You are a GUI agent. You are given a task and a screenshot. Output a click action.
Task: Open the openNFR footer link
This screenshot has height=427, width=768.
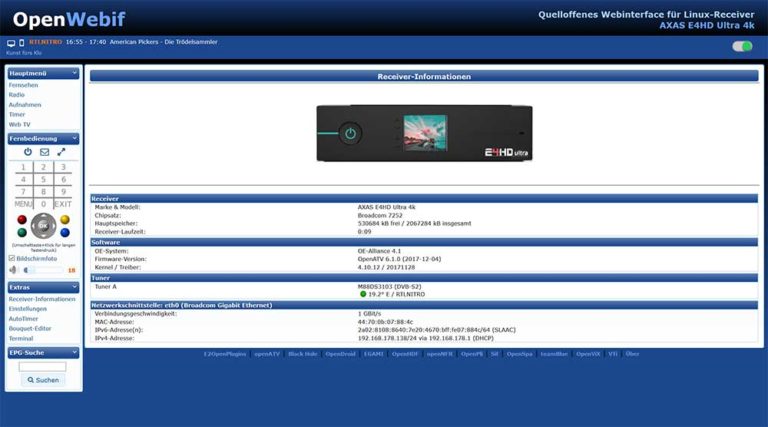coord(439,354)
